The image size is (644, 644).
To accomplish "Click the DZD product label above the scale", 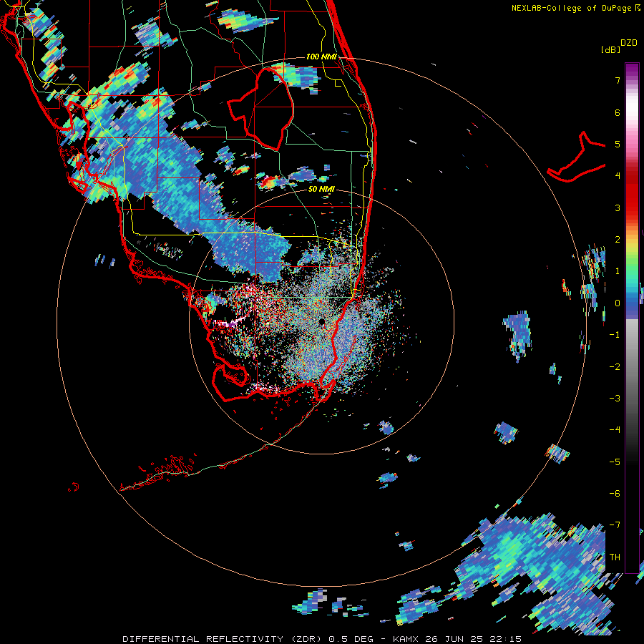I will coord(629,43).
